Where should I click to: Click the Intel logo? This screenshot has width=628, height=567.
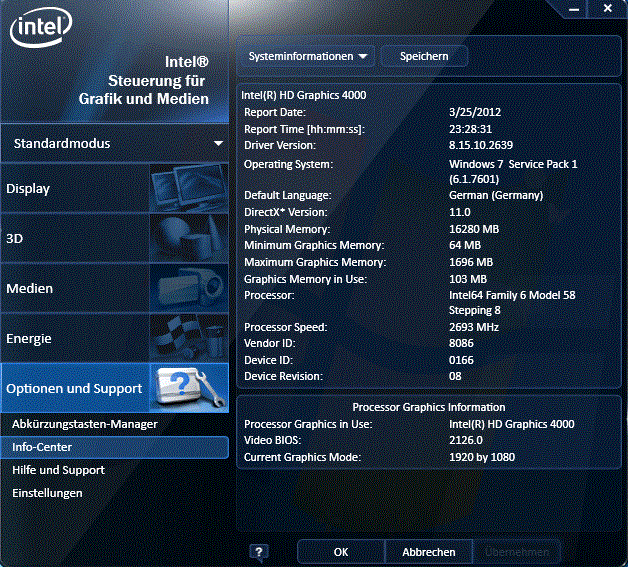coord(42,31)
